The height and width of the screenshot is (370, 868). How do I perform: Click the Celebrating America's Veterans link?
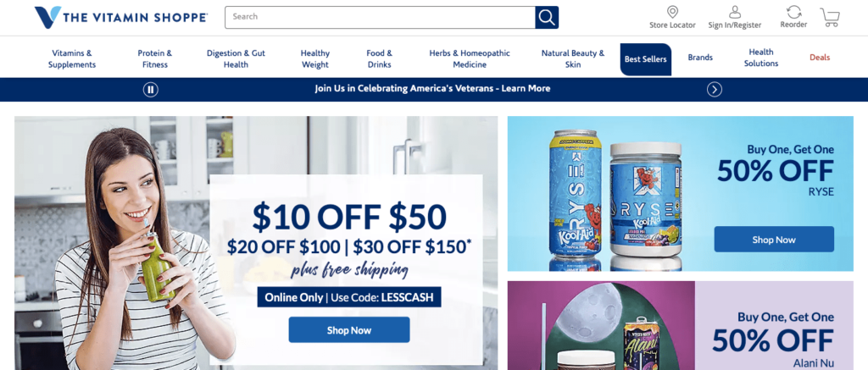click(432, 89)
